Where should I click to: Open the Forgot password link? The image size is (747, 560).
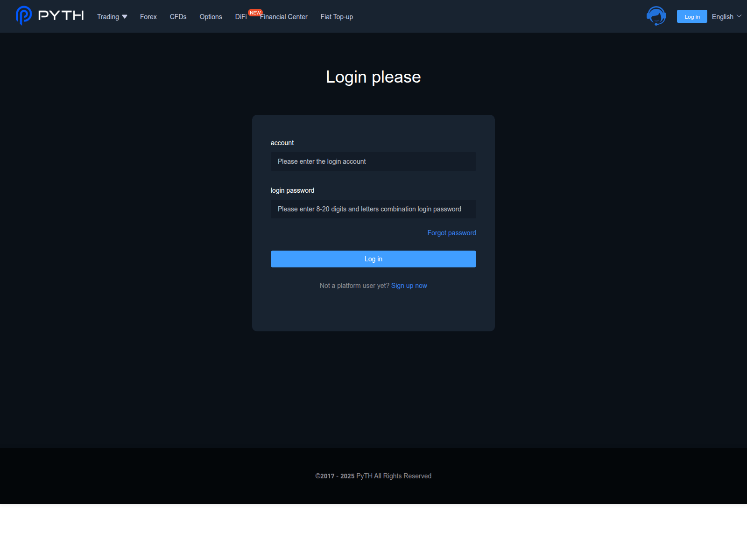click(x=451, y=232)
